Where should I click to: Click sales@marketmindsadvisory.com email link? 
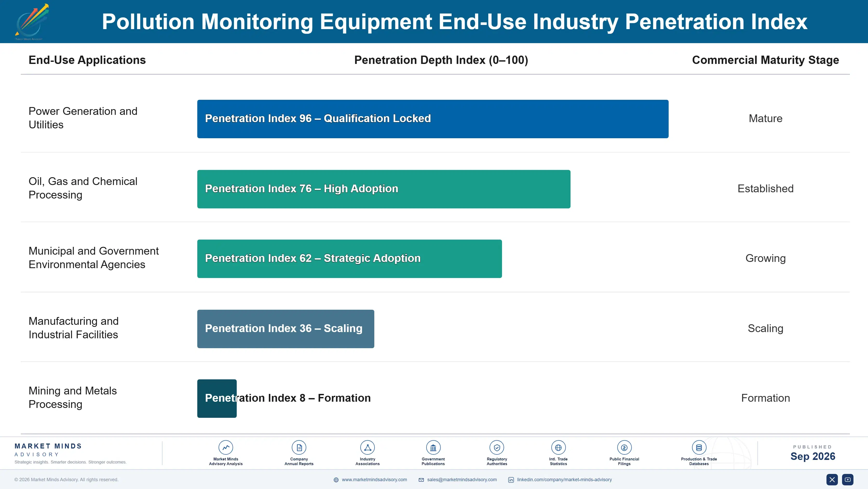pyautogui.click(x=462, y=480)
